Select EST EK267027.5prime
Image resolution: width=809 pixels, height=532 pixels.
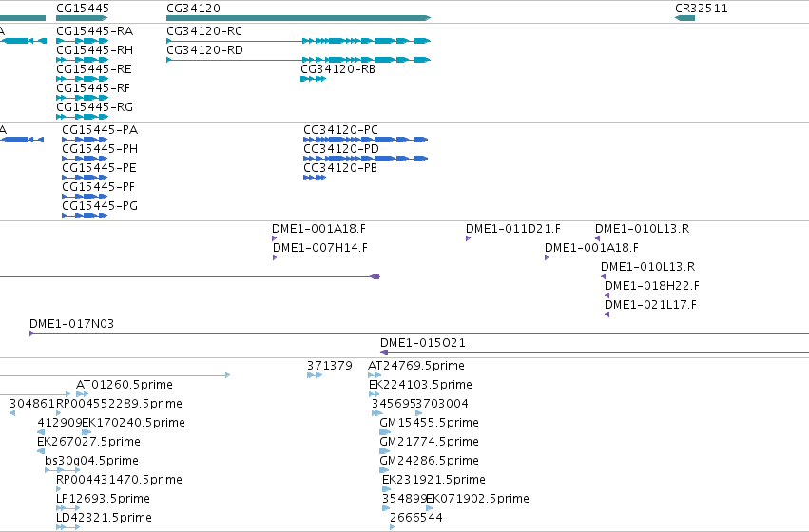41,452
